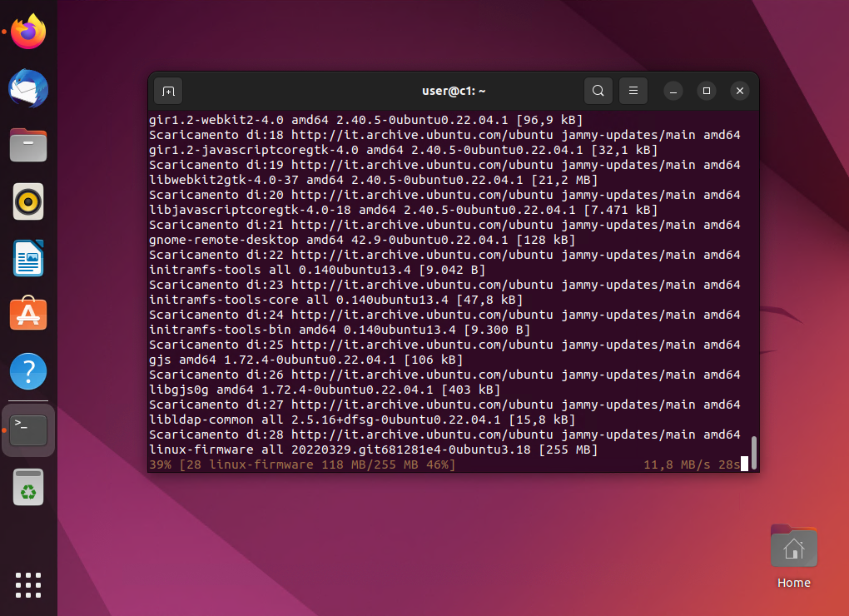This screenshot has height=616, width=849.
Task: Open Ubuntu Software store
Action: 28,314
